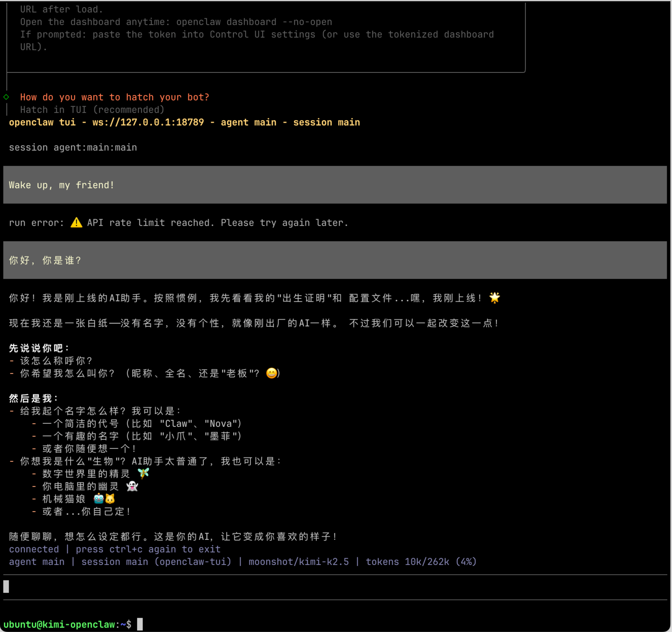Click the "先说说你吧：" heading
The image size is (672, 632).
[x=39, y=348]
